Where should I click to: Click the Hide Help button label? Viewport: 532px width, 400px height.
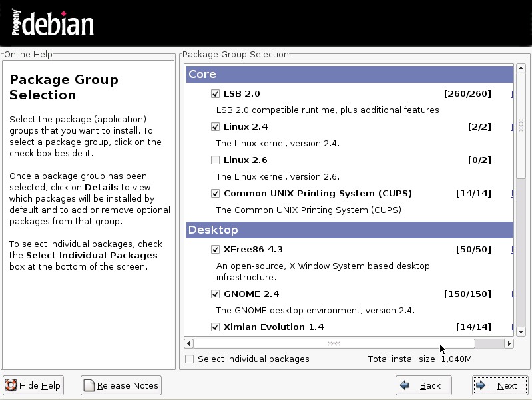pos(40,385)
